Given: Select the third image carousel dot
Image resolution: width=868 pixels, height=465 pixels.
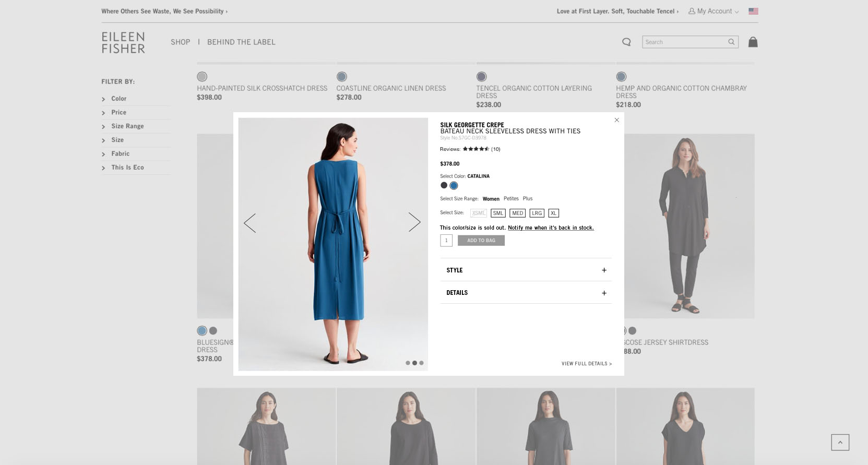Looking at the screenshot, I should (x=421, y=363).
